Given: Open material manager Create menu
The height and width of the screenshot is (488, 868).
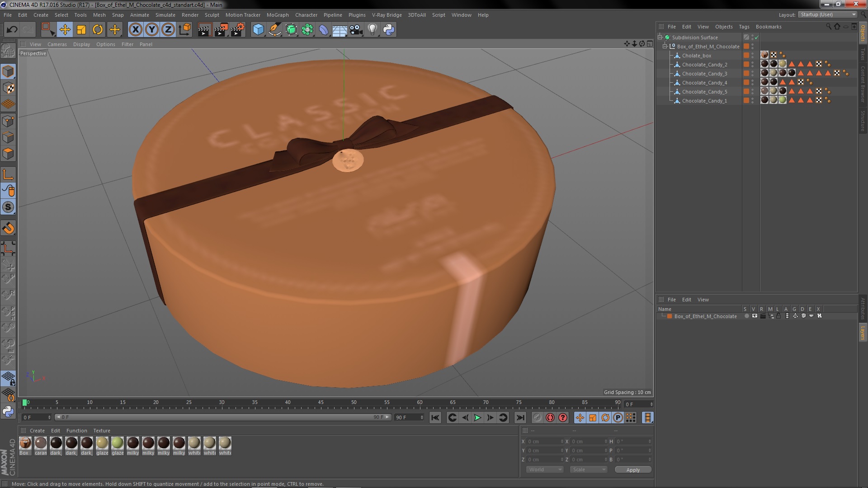Looking at the screenshot, I should pos(37,431).
